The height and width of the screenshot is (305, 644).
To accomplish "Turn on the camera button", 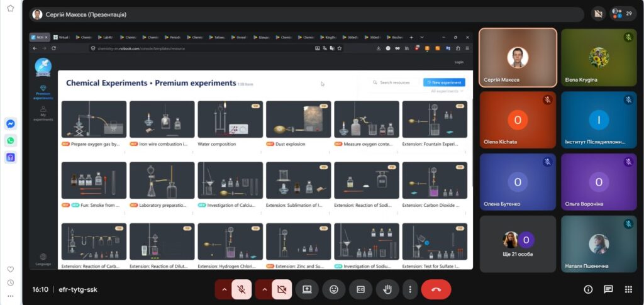I will click(282, 289).
